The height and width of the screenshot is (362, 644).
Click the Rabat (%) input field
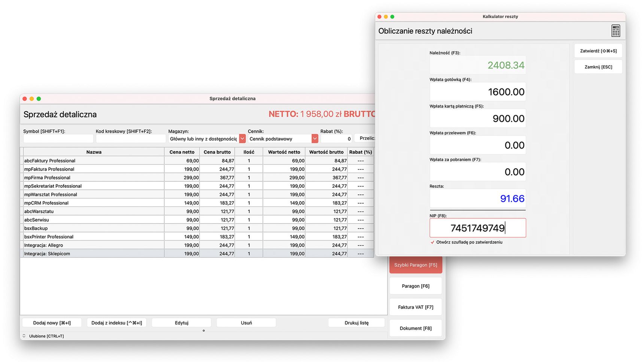pos(336,139)
